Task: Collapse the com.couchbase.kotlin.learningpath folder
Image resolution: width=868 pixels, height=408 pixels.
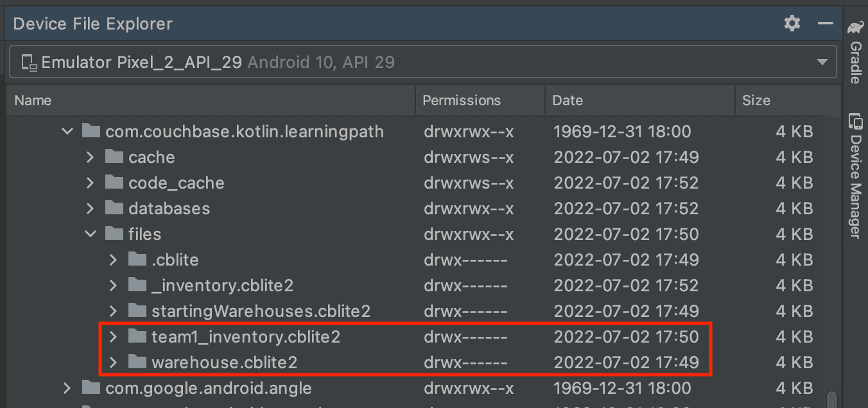Action: pos(67,132)
